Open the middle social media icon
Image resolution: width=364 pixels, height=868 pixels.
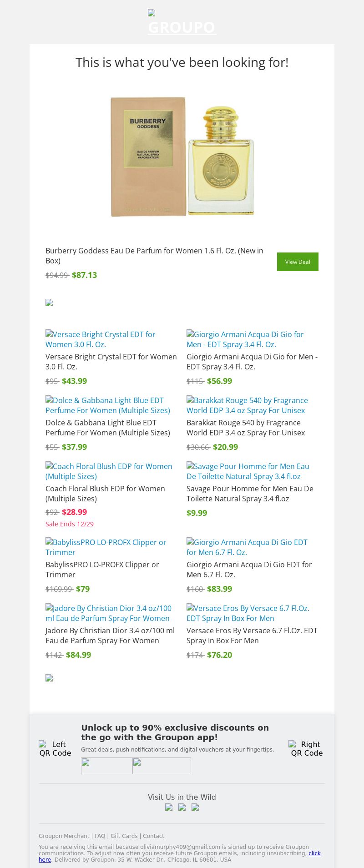[182, 807]
